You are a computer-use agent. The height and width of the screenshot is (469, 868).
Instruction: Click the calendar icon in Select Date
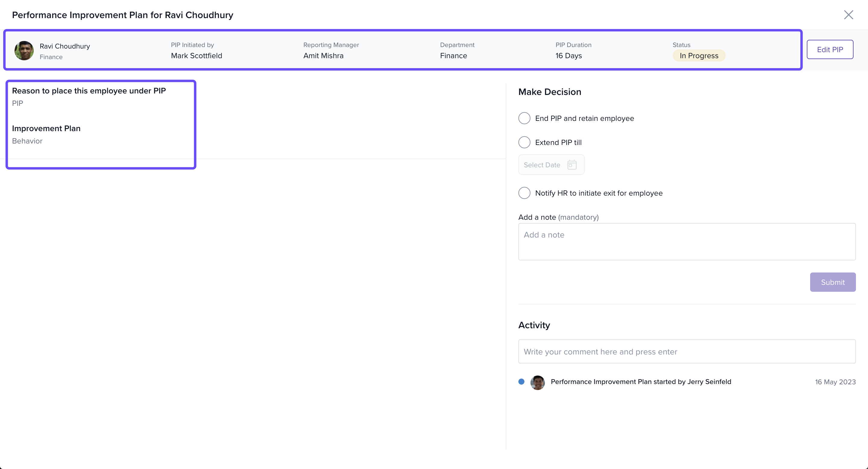[572, 165]
